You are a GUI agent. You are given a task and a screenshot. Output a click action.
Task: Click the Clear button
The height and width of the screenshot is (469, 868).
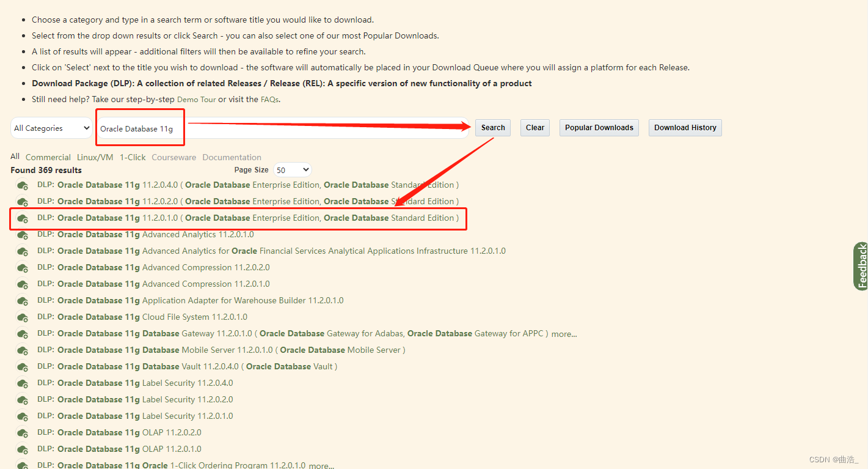[x=535, y=128]
